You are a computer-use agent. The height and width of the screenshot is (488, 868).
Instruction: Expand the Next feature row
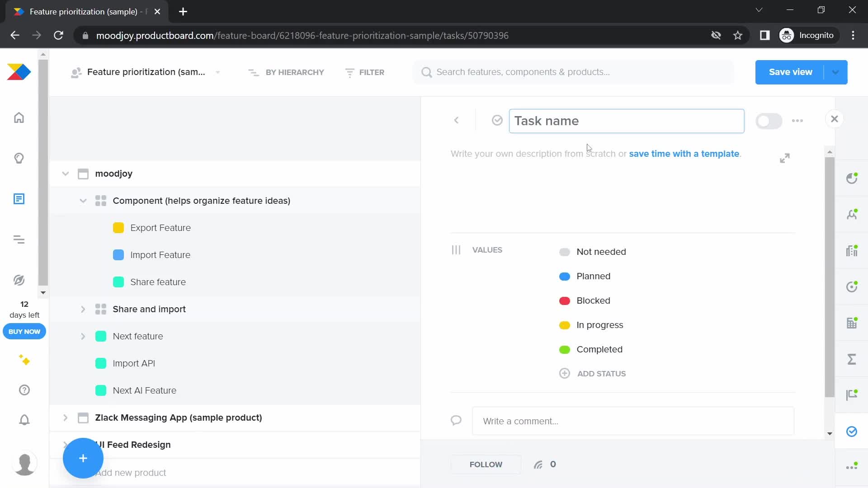[x=83, y=336]
